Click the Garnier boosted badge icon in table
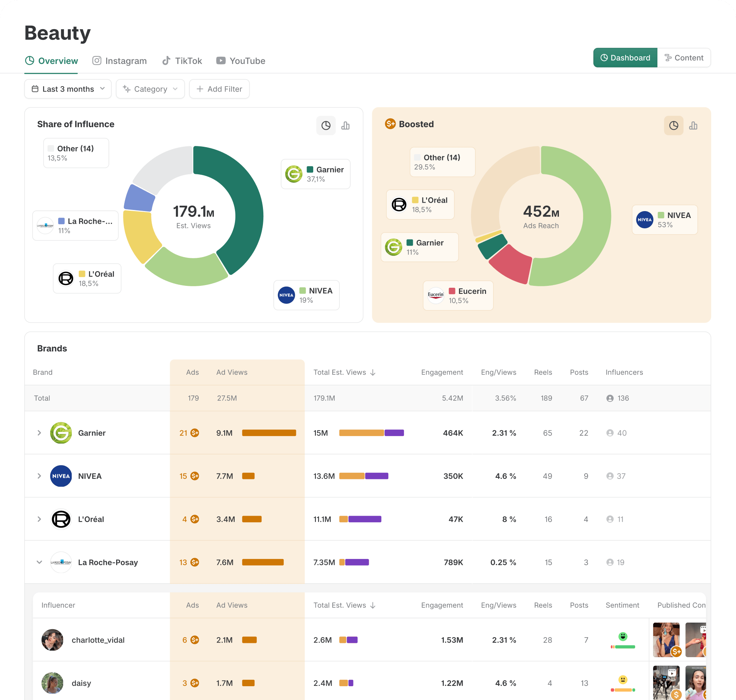Screen dimensions: 736x700 tap(195, 433)
